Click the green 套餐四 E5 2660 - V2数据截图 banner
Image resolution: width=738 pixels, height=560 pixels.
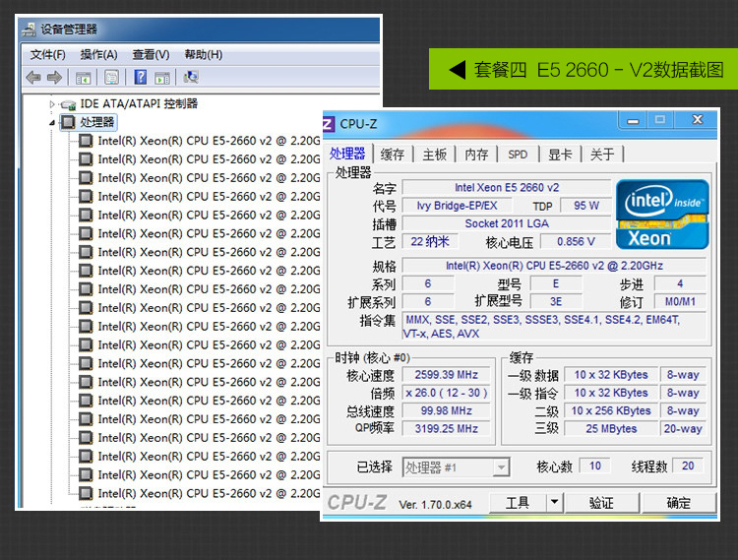coord(584,69)
